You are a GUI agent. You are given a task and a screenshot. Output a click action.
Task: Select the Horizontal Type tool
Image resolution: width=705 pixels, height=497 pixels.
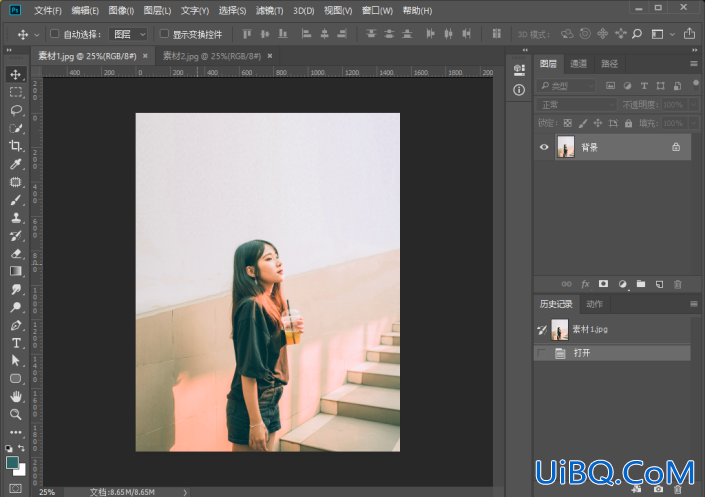[16, 343]
